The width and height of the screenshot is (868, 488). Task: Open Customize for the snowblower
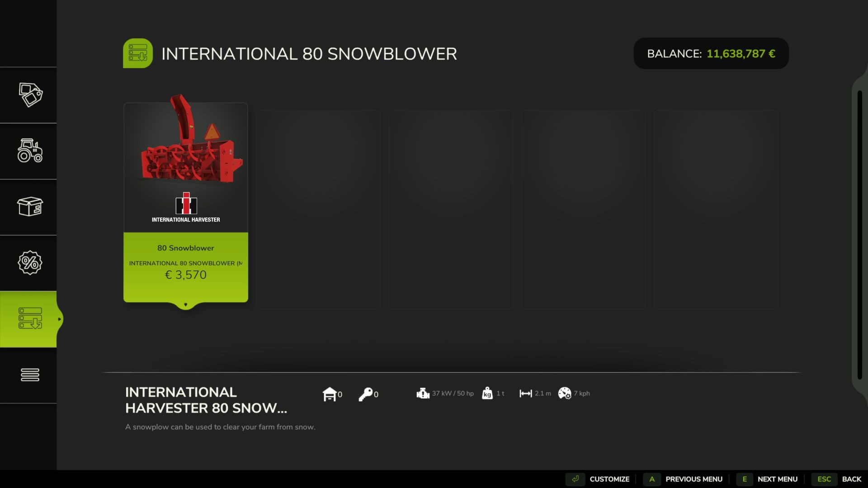coord(609,479)
